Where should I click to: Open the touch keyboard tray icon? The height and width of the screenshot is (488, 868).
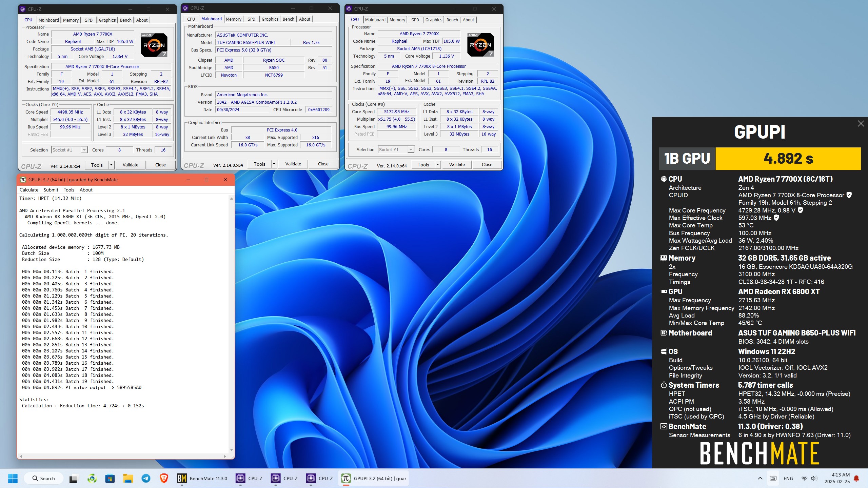tap(773, 479)
